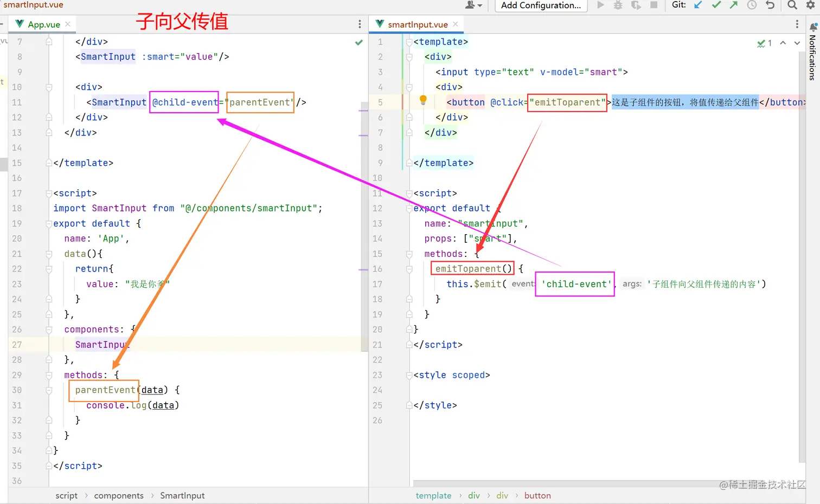820x504 pixels.
Task: Open the user account dropdown
Action: (473, 5)
